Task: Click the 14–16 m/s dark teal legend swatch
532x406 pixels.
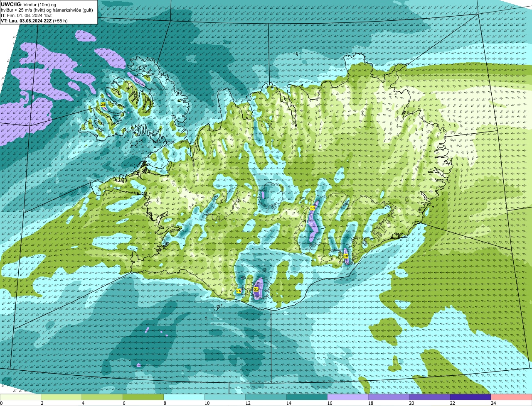Action: (x=307, y=397)
